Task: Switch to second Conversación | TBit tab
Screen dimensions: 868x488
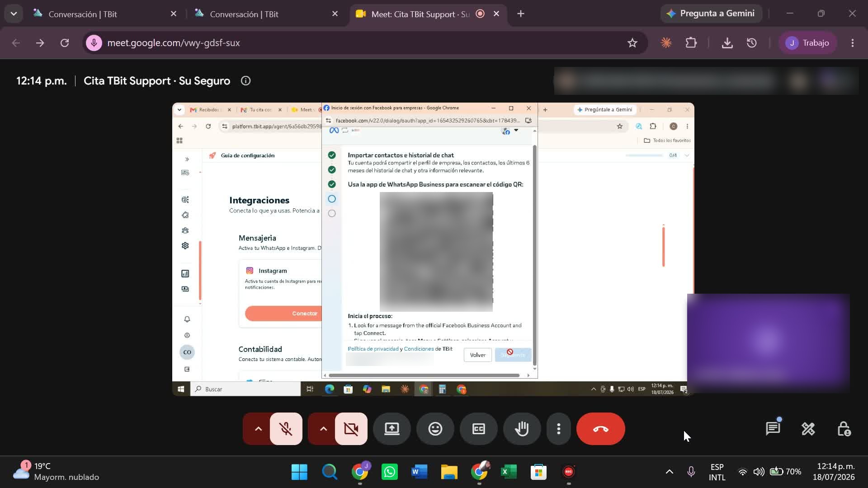Action: point(266,14)
